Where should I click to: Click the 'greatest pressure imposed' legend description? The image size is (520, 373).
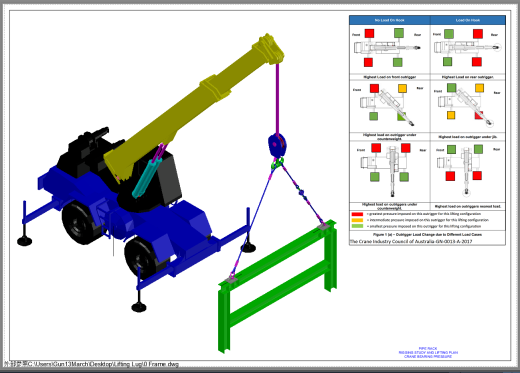pyautogui.click(x=424, y=214)
